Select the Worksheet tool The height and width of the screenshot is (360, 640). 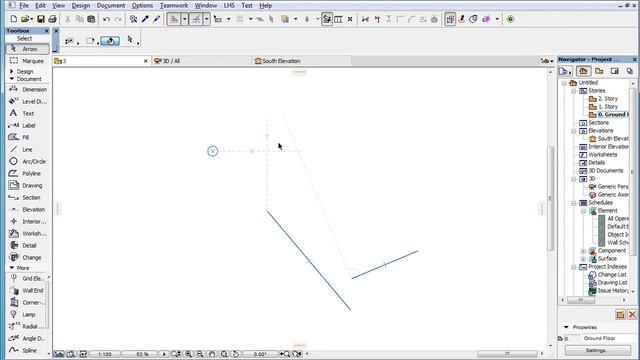point(27,233)
